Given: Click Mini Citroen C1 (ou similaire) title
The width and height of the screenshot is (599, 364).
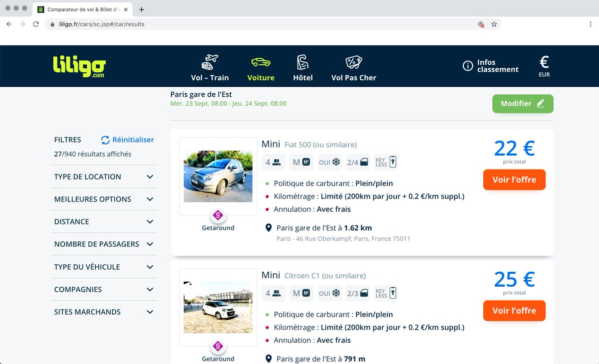Looking at the screenshot, I should (313, 275).
